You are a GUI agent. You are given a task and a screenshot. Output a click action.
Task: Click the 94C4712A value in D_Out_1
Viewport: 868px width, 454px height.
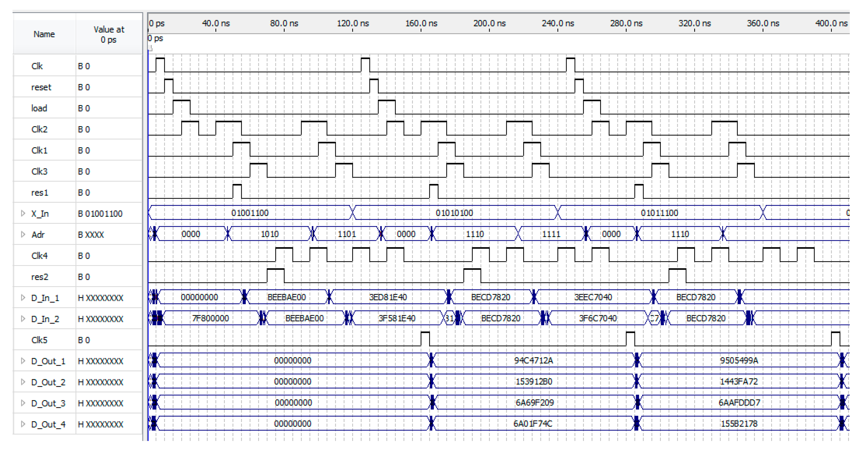click(x=533, y=361)
